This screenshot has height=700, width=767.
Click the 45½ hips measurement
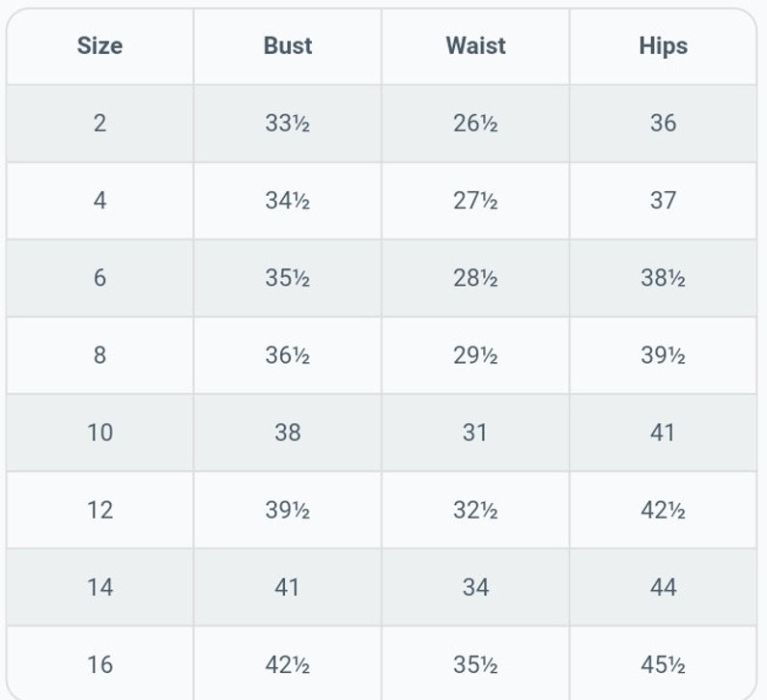point(663,665)
